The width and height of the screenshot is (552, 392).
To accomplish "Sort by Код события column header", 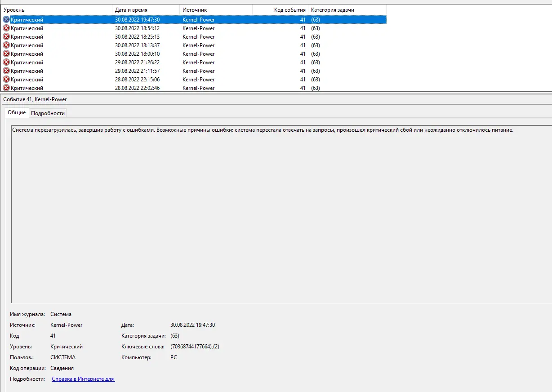I will pos(280,10).
